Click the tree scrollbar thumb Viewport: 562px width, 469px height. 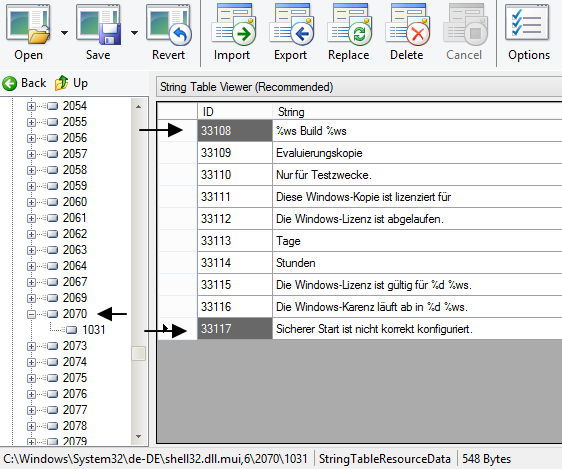138,354
